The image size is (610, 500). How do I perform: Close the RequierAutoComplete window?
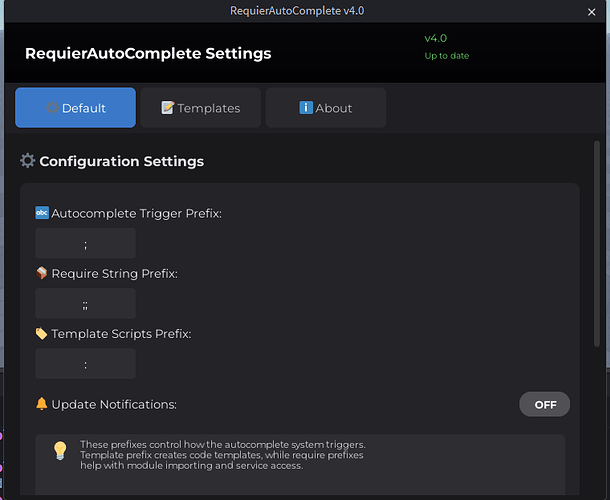[591, 12]
